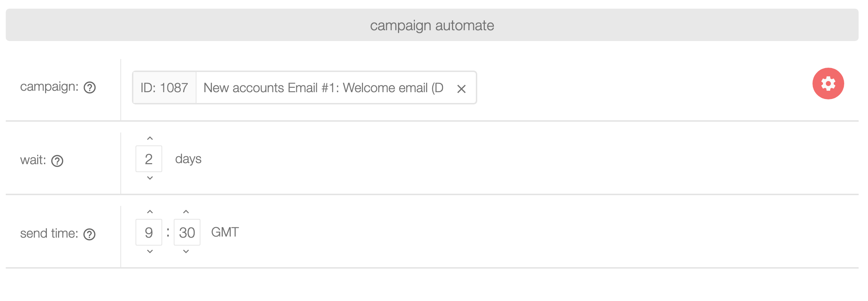Click the campaign automate header bar
Viewport: 868px width, 301px height.
click(432, 25)
